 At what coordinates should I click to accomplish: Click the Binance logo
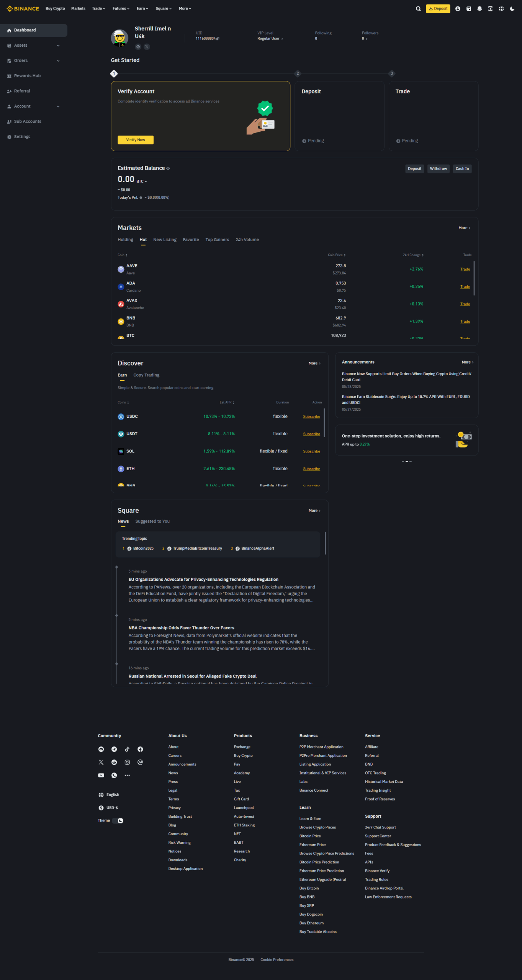click(23, 8)
